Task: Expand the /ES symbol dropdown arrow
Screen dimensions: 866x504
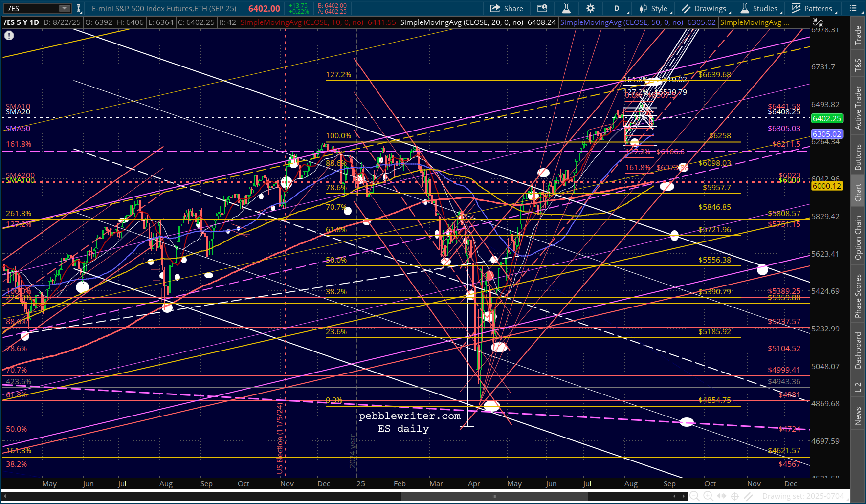Action: [65, 8]
